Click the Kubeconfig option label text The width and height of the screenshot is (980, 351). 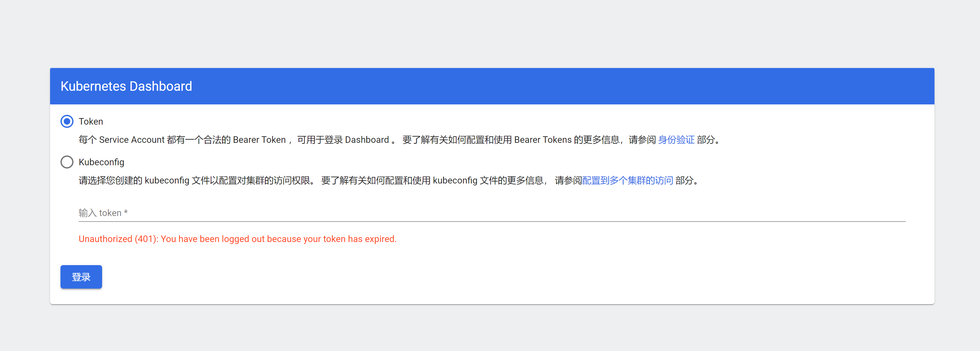(x=101, y=162)
